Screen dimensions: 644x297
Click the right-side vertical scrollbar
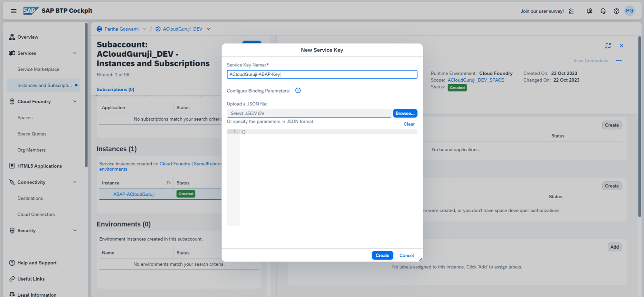(x=639, y=129)
